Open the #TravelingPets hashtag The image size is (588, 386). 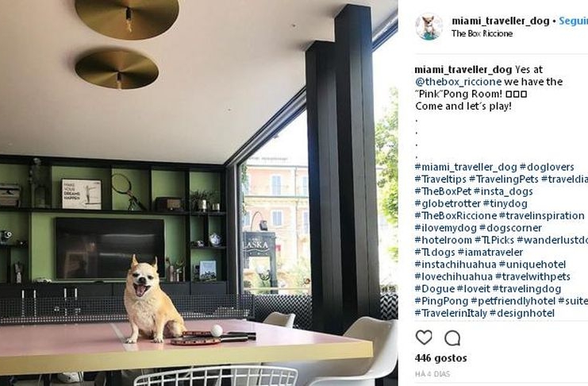click(x=504, y=179)
